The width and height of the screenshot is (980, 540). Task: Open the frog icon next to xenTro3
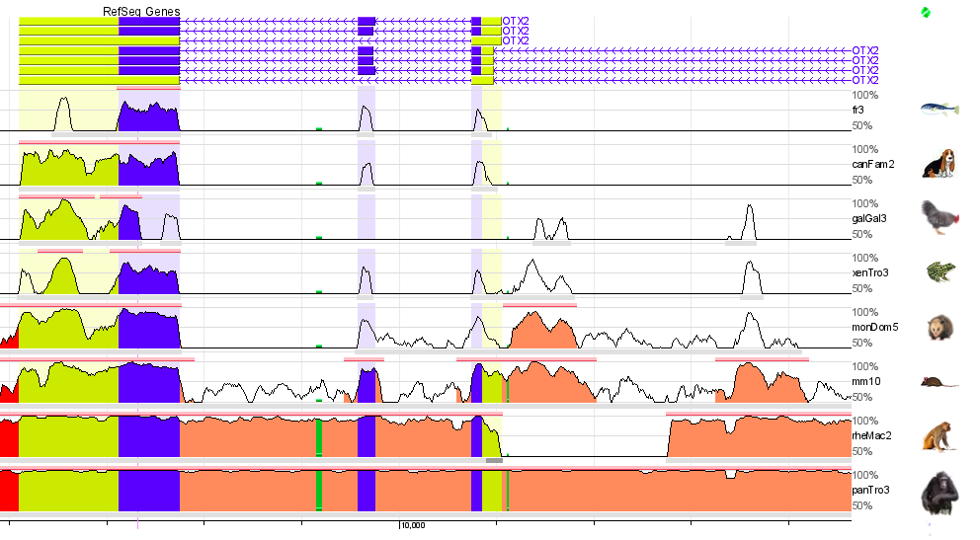pos(938,271)
